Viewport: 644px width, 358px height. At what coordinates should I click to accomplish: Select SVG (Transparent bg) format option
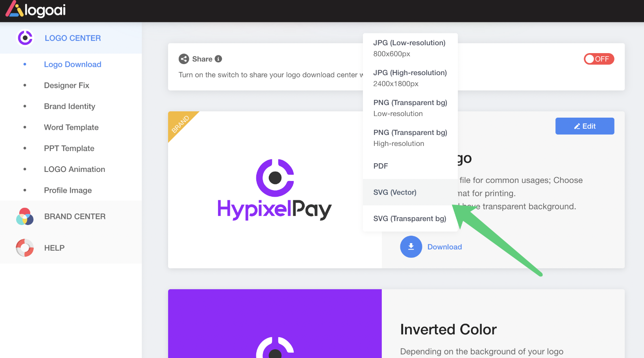(410, 219)
